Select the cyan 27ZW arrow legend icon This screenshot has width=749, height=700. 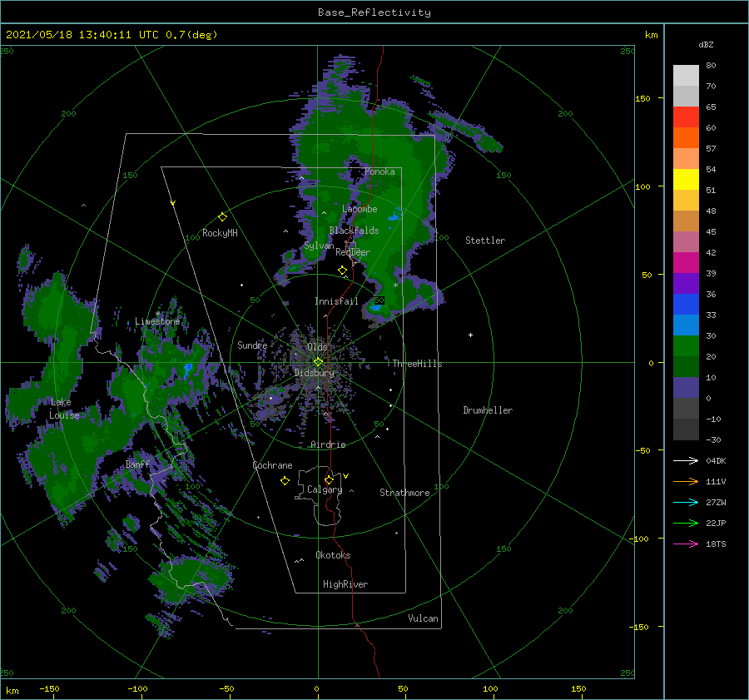[686, 503]
